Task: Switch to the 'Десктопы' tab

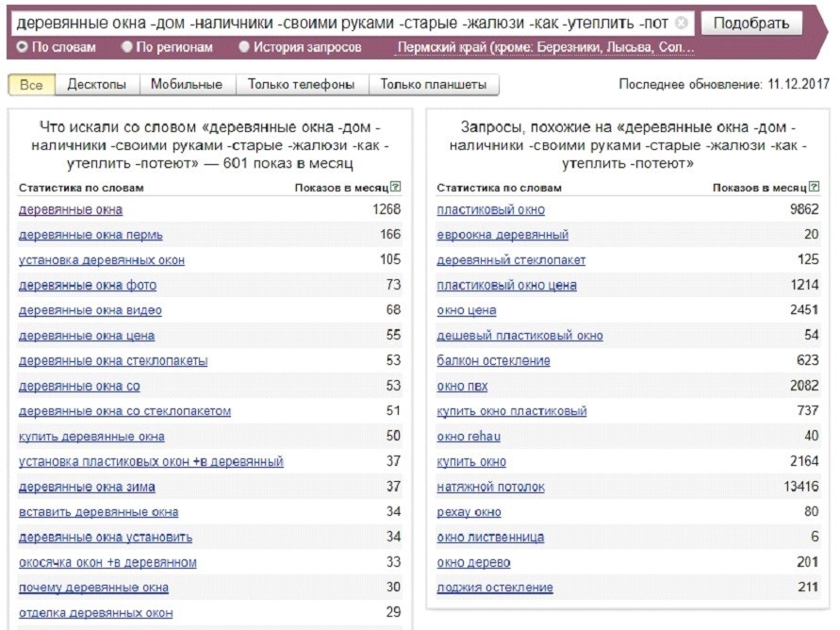Action: (97, 85)
